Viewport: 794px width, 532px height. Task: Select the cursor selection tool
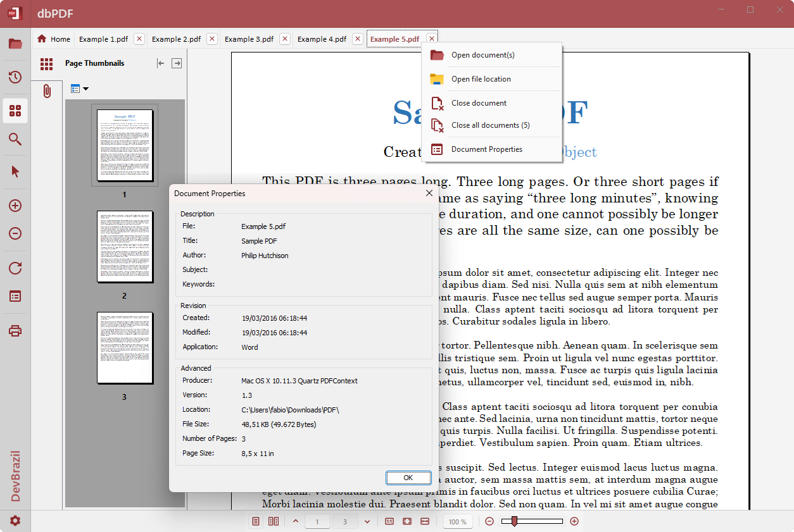point(15,172)
